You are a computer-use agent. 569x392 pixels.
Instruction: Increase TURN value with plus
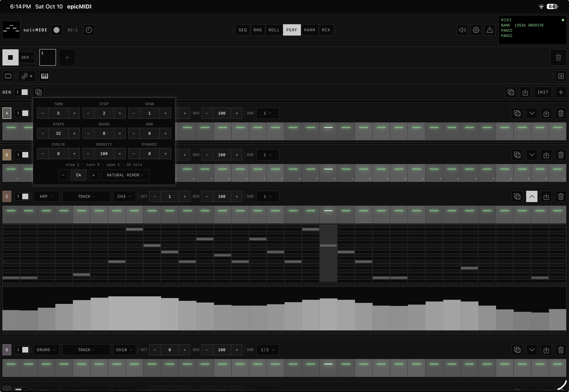(x=74, y=113)
